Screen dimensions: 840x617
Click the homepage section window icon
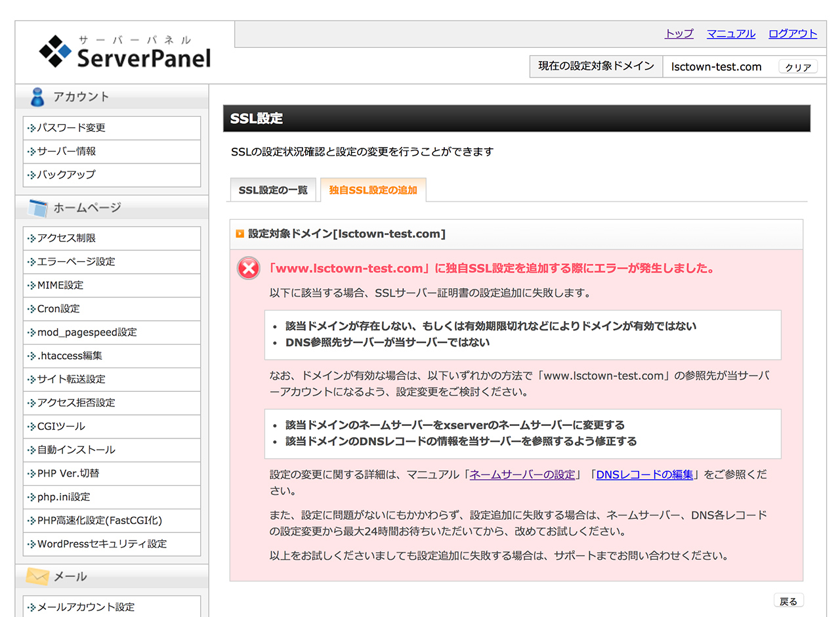(x=37, y=208)
